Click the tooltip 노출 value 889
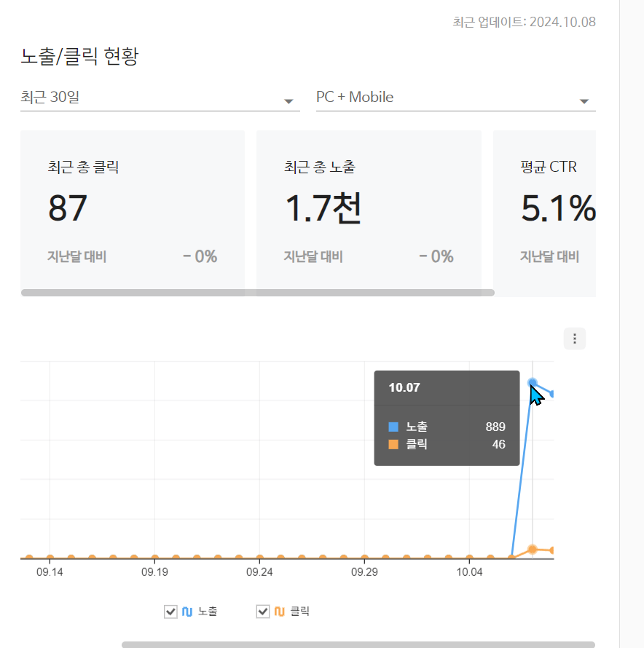Screen dimensions: 644x648 (495, 427)
